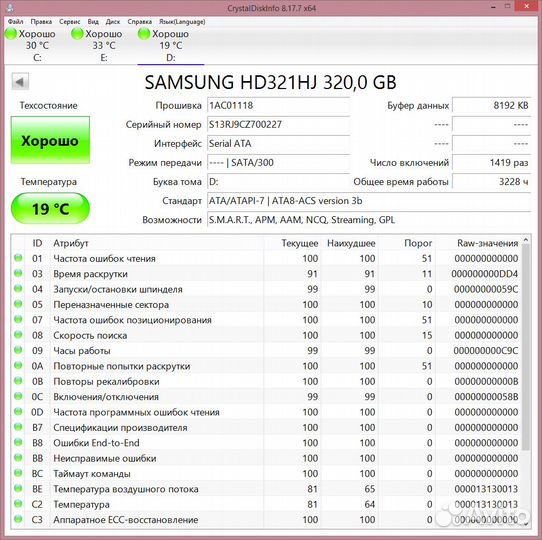This screenshot has width=542, height=540.
Task: Click the Serial ATA interface field
Action: 279,143
